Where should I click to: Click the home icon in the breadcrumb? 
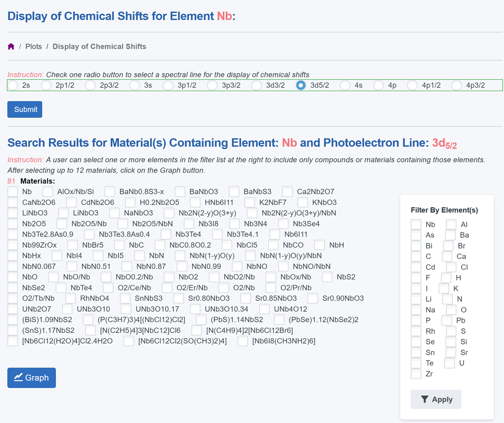[x=10, y=46]
